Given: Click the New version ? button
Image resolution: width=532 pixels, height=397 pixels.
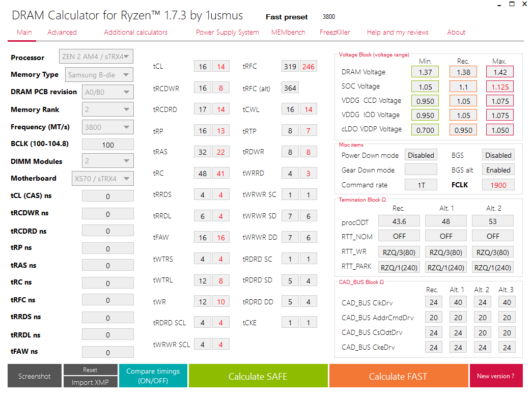Looking at the screenshot, I should (496, 376).
